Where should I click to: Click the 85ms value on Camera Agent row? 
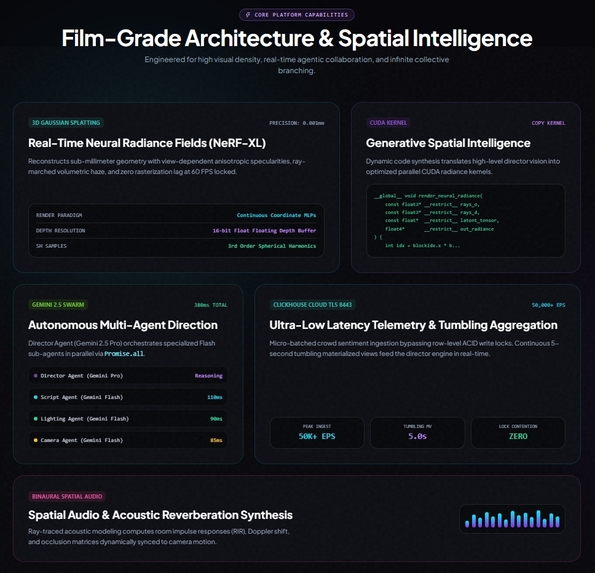pyautogui.click(x=216, y=440)
